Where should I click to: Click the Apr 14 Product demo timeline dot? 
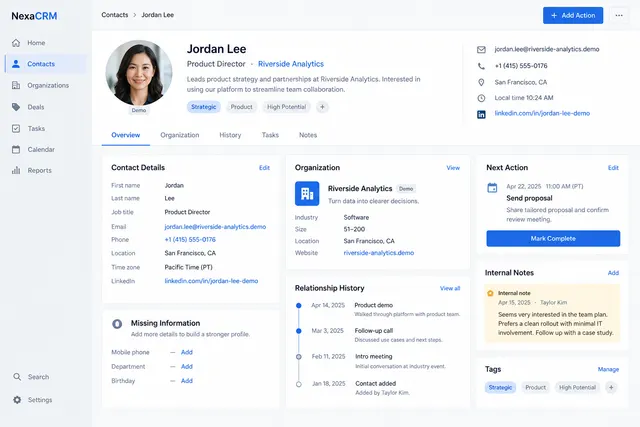tap(299, 305)
